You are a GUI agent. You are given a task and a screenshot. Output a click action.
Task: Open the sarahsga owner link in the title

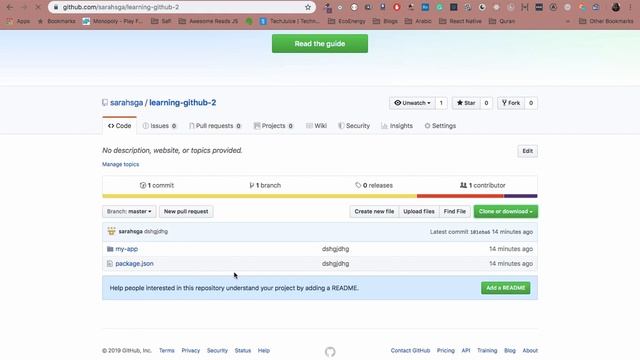click(x=127, y=102)
